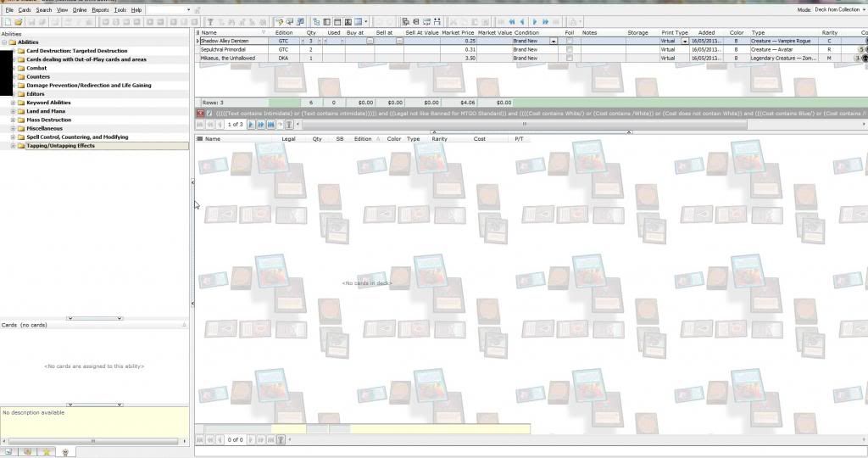Open the Tools menu
Image resolution: width=868 pixels, height=458 pixels.
pyautogui.click(x=120, y=10)
